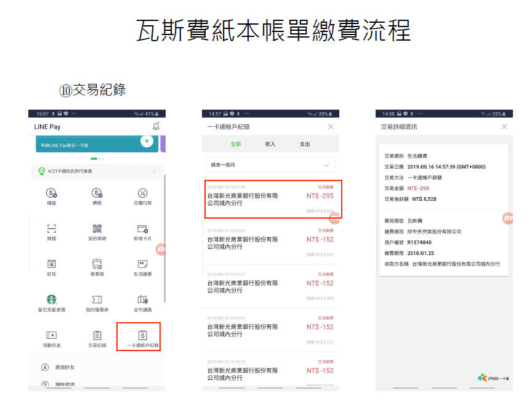Screen dimensions: 532x401
Task: Close the 一卡通帳戶紀錄 screen
Action: point(331,127)
